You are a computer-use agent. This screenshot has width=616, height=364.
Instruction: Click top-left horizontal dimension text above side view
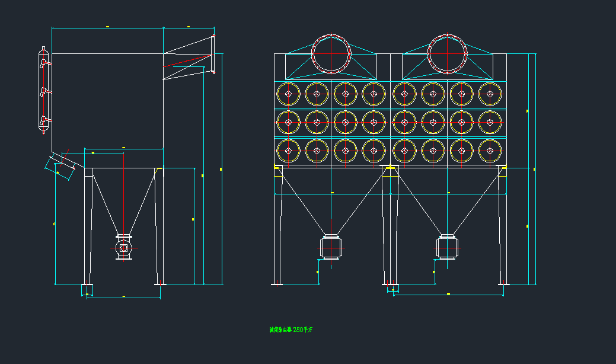107,26
